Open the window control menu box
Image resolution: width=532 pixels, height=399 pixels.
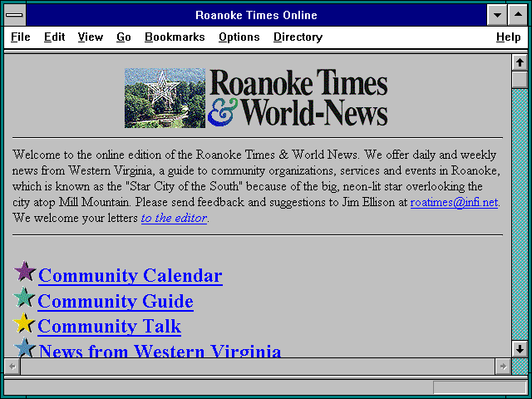click(14, 15)
